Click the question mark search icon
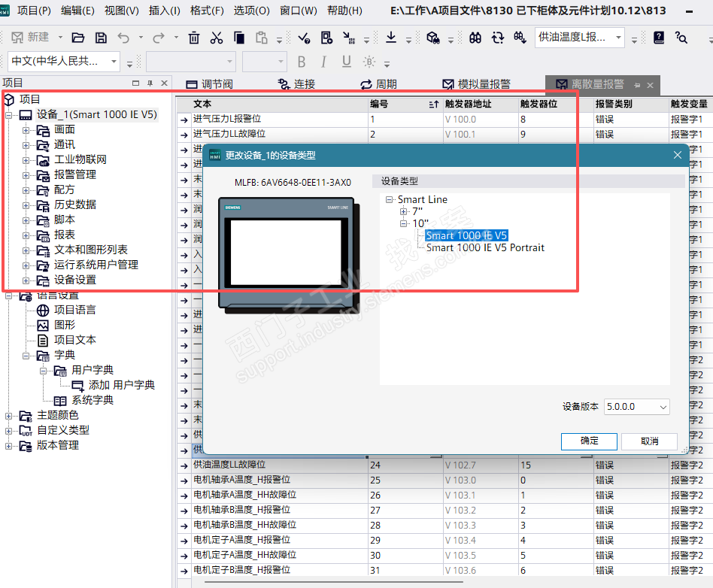713x588 pixels. [x=681, y=38]
